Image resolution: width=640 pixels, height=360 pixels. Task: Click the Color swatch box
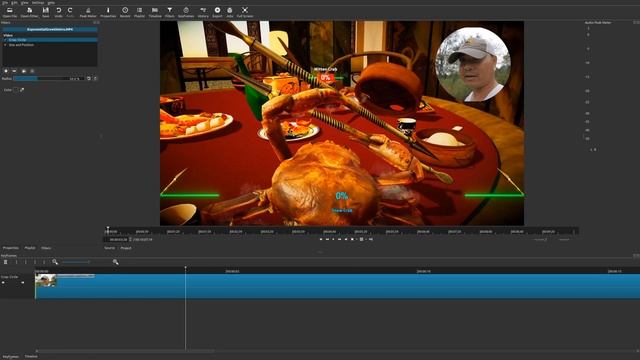pos(16,90)
